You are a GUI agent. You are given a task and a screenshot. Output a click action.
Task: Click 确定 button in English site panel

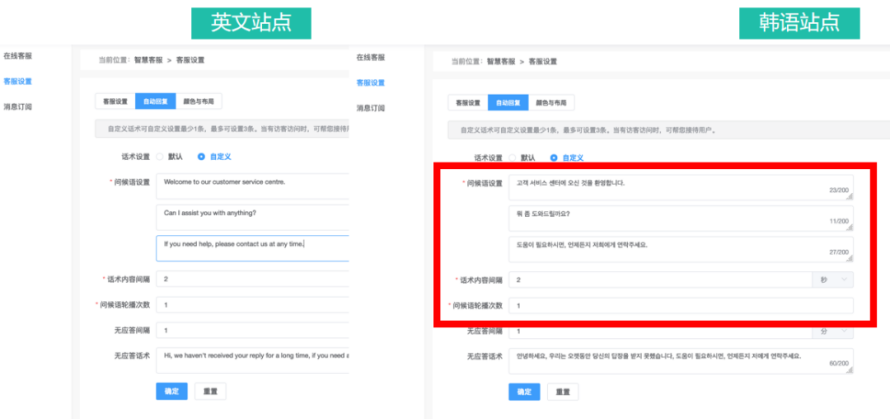[171, 391]
